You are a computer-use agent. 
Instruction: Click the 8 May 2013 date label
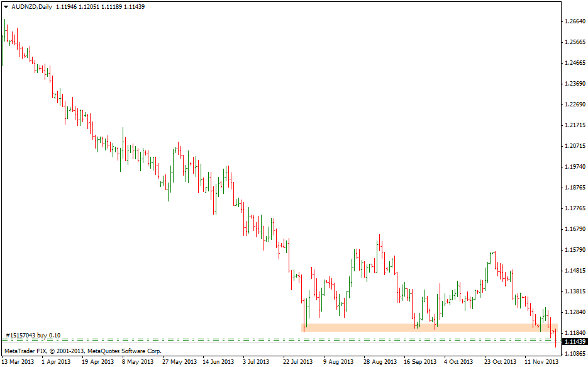138,362
